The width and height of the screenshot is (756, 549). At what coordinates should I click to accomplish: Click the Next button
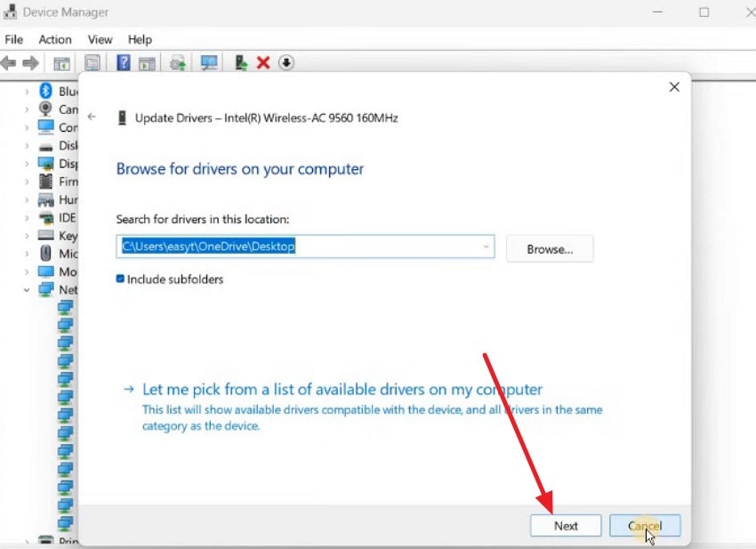click(566, 525)
